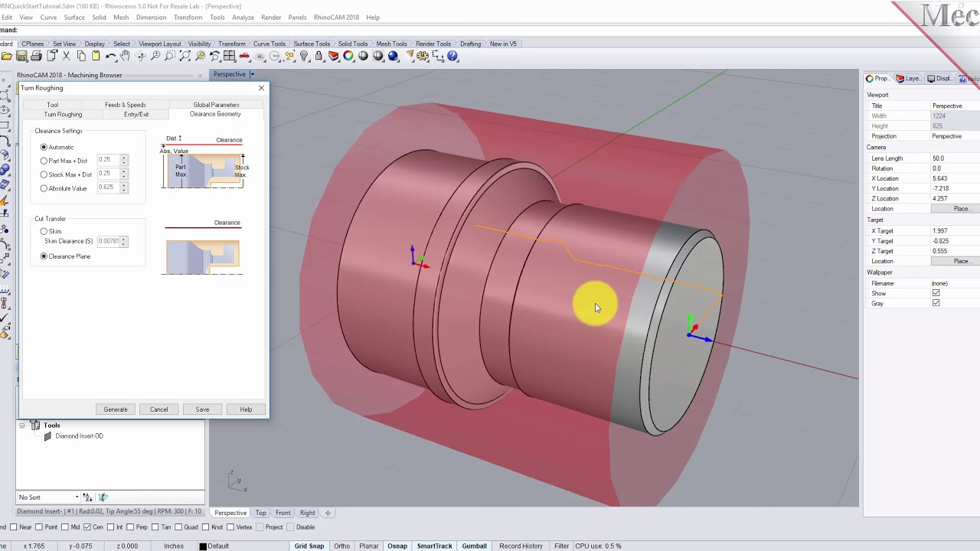Click the add viewport tab plus icon
The width and height of the screenshot is (980, 551).
[x=328, y=513]
